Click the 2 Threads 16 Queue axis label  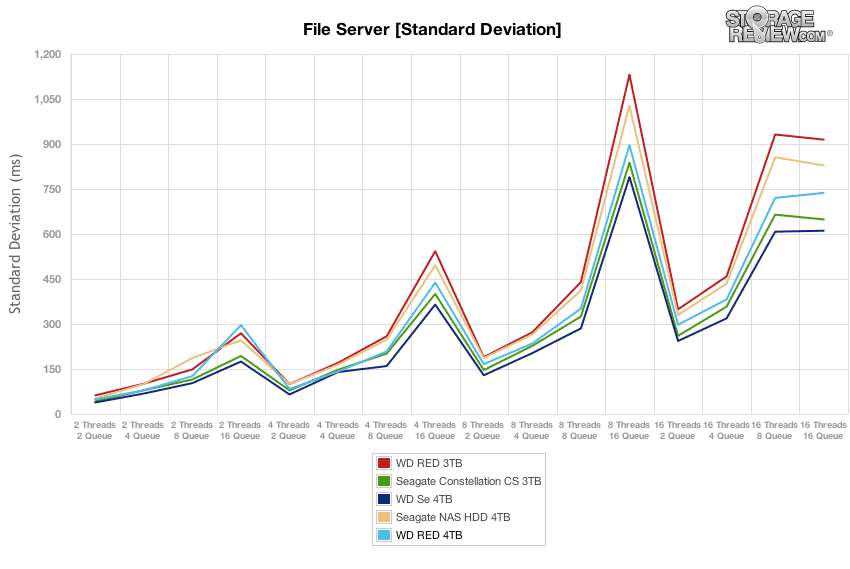coord(240,430)
